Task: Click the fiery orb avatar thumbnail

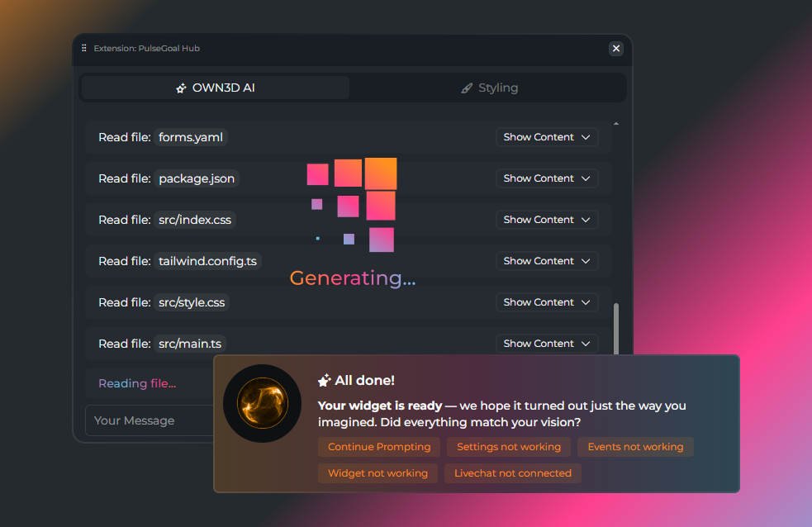Action: [262, 403]
